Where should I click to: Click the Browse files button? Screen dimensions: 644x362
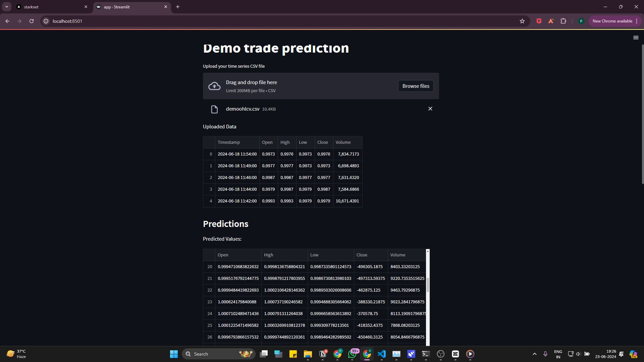tap(416, 86)
